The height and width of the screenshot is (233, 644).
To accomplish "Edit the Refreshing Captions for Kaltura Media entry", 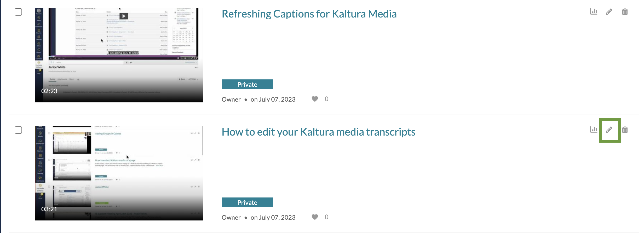I will (x=609, y=12).
